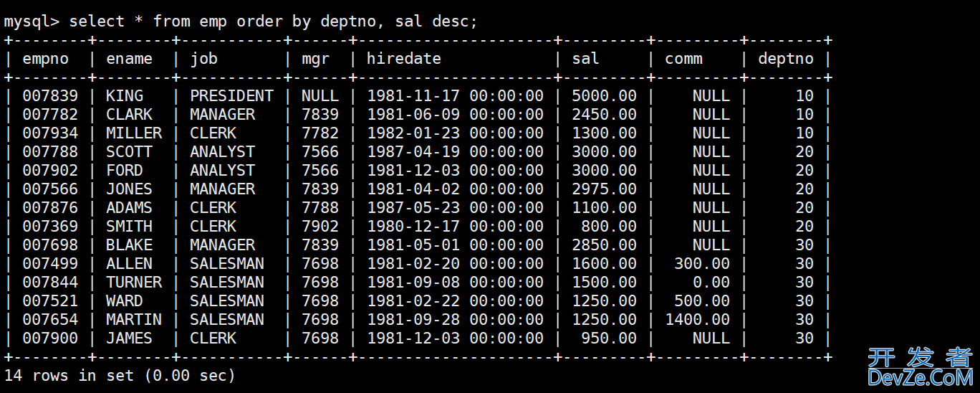Click commission value 0.00
The width and height of the screenshot is (980, 393).
[711, 282]
